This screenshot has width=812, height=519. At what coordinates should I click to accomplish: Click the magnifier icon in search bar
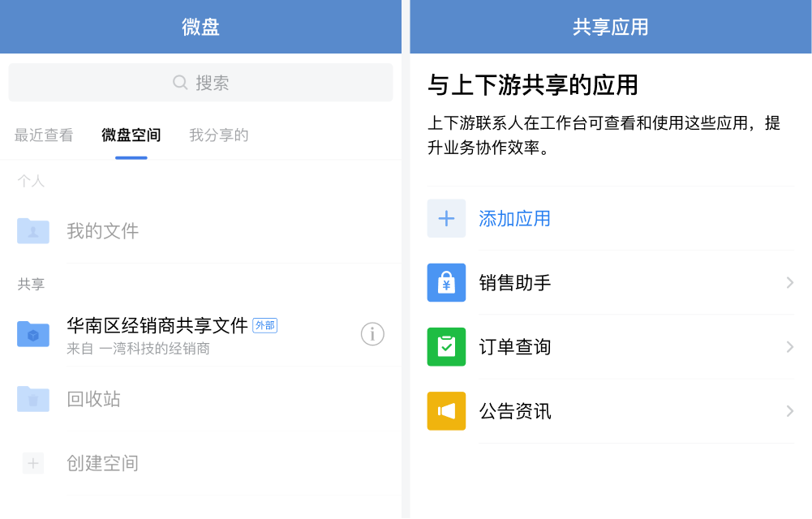click(180, 83)
